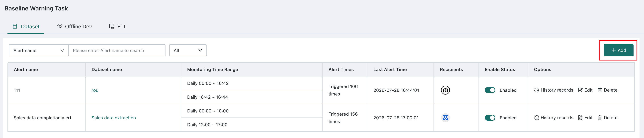Expand the Alert name search-type dropdown
This screenshot has height=138, width=644.
39,50
